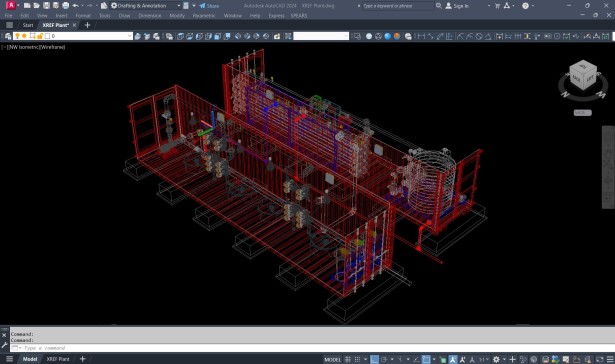Close the XREF Plant drawing tab
Image resolution: width=615 pixels, height=364 pixels.
75,25
